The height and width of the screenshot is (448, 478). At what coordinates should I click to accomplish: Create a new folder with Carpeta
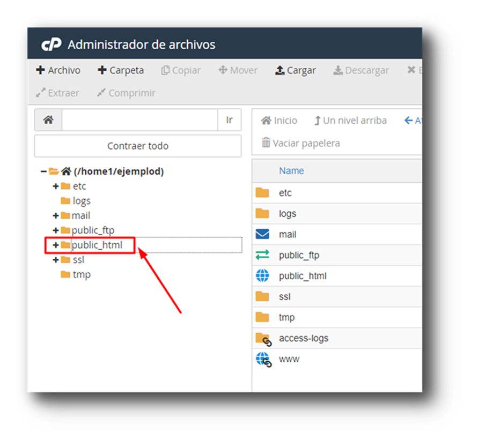click(121, 70)
